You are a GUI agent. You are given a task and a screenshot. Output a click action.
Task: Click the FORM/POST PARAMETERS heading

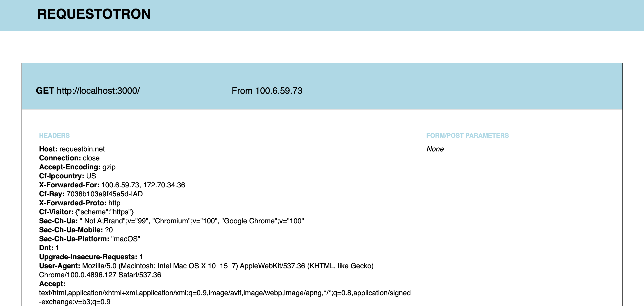(x=467, y=135)
